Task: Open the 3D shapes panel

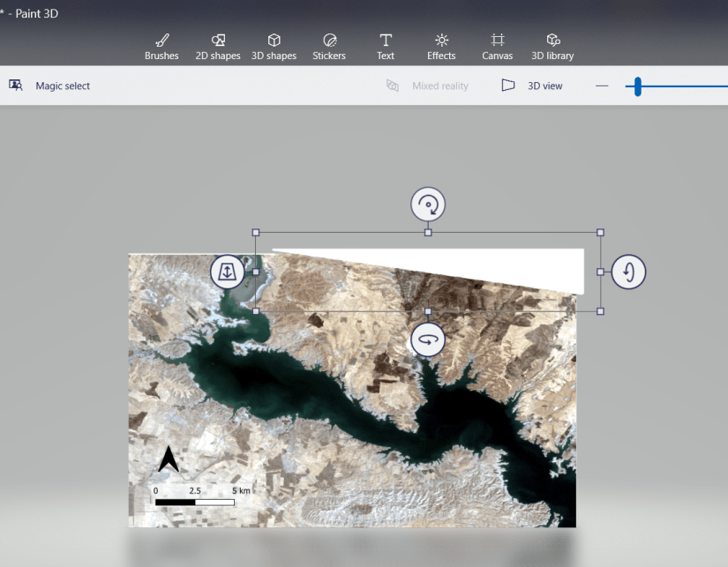Action: [274, 44]
